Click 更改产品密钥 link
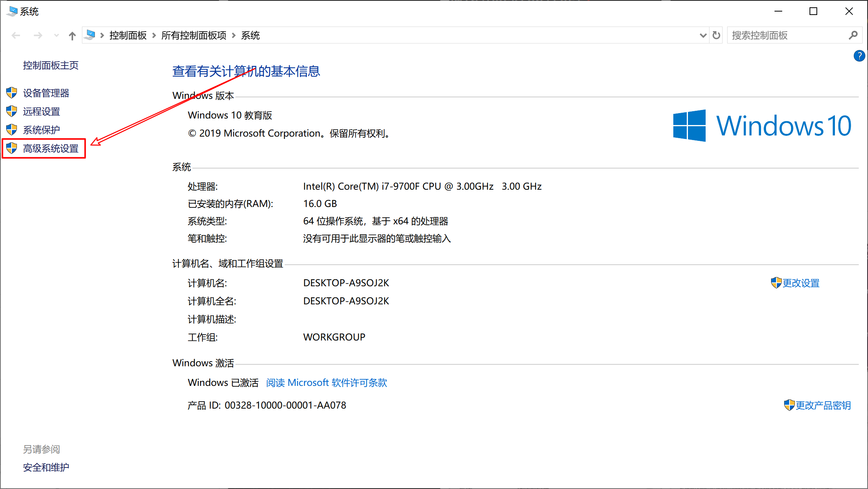This screenshot has width=868, height=489. 823,406
